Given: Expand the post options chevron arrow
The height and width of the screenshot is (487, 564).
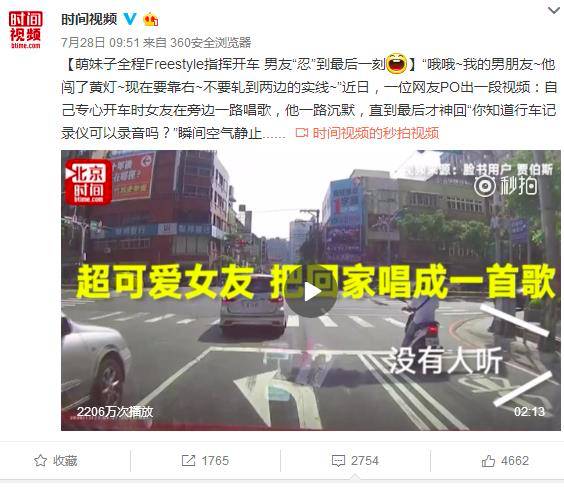Looking at the screenshot, I should [554, 10].
